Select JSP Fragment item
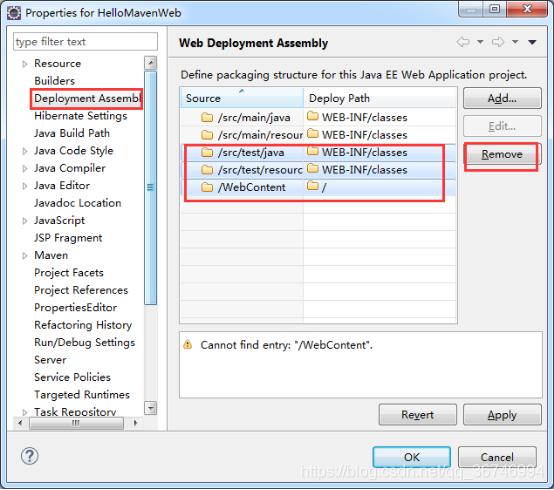 (x=68, y=238)
